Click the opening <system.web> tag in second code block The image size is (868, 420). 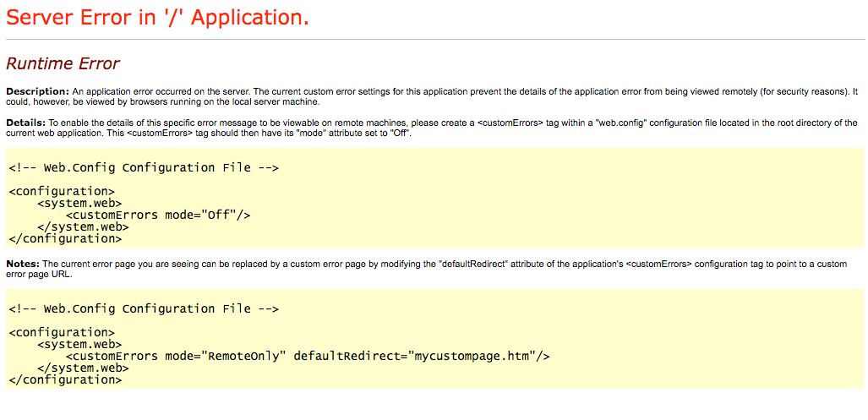(x=79, y=344)
